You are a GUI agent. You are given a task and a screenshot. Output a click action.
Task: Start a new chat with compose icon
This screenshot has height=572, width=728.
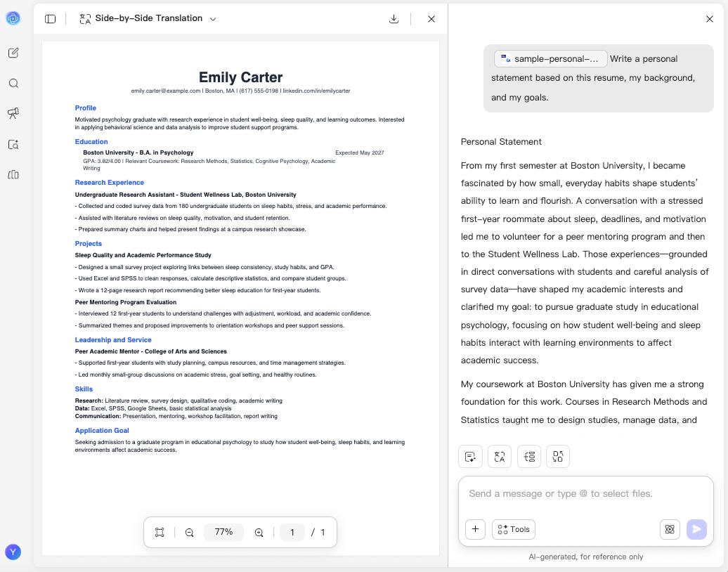(x=13, y=53)
